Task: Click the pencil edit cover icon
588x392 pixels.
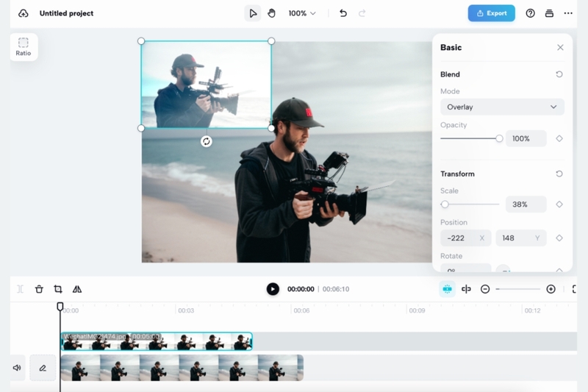Action: tap(43, 368)
